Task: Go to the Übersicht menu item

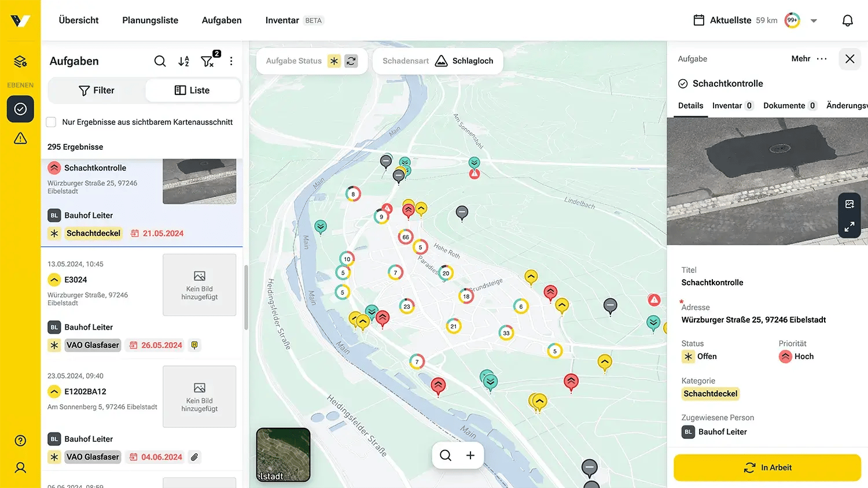Action: [x=79, y=20]
